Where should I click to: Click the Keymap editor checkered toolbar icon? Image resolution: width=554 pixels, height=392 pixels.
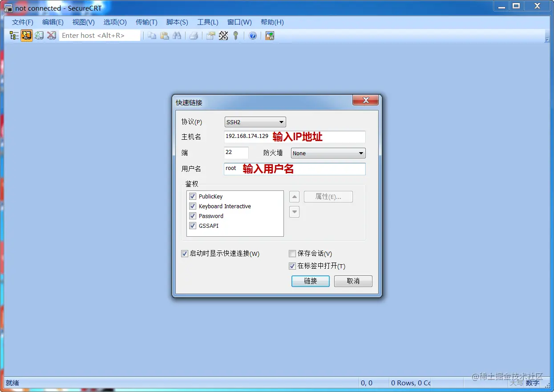pyautogui.click(x=223, y=36)
